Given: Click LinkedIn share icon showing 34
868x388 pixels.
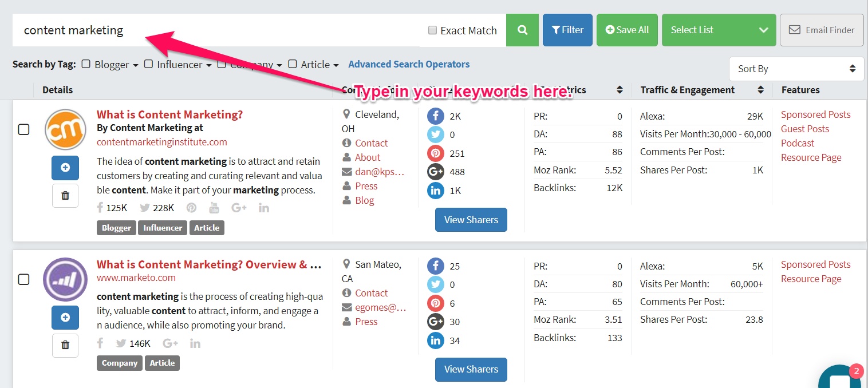Looking at the screenshot, I should tap(436, 341).
